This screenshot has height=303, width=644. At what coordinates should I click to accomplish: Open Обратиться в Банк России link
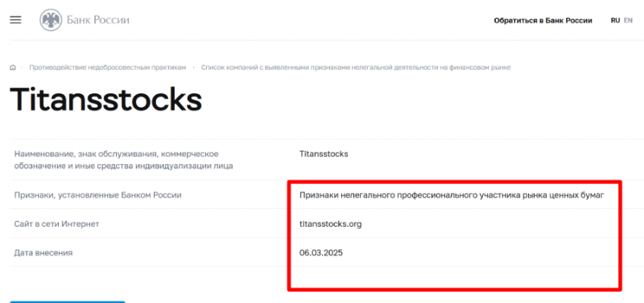(543, 21)
